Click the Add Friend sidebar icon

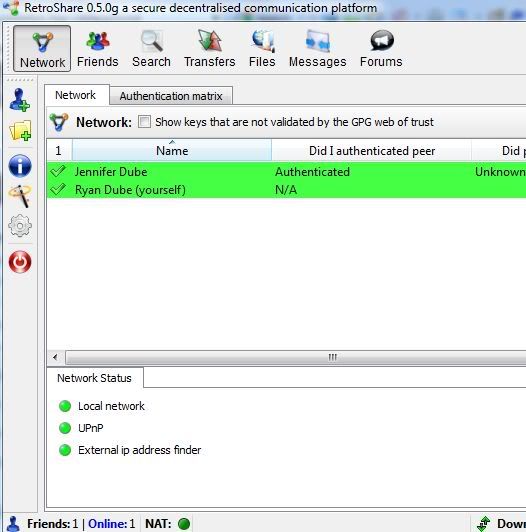[x=20, y=100]
